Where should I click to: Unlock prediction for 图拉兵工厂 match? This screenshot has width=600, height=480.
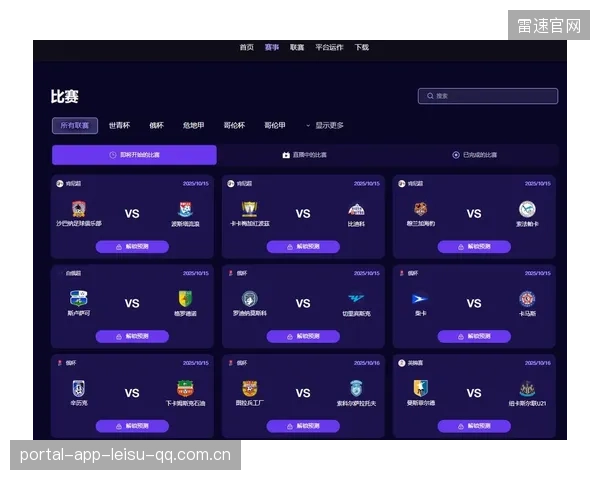303,426
